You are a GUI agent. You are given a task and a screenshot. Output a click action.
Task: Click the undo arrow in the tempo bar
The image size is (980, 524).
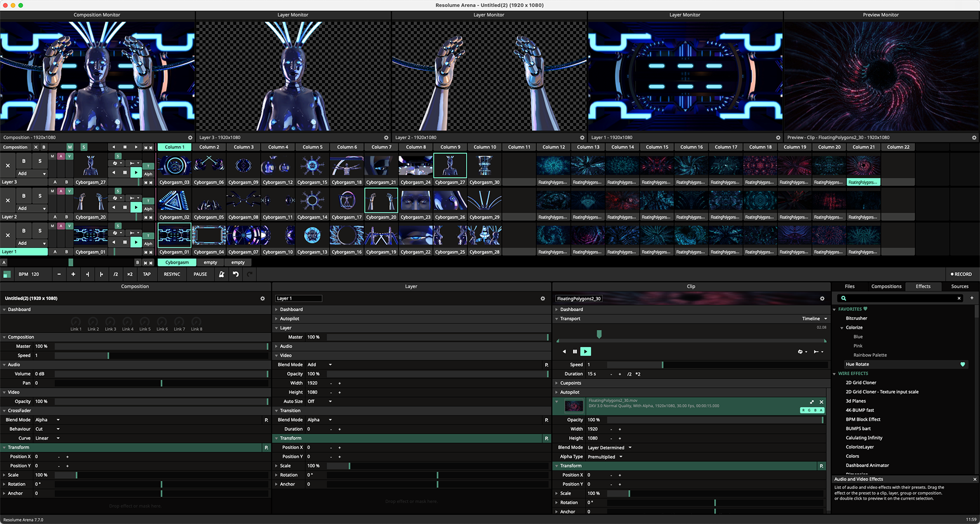(236, 274)
